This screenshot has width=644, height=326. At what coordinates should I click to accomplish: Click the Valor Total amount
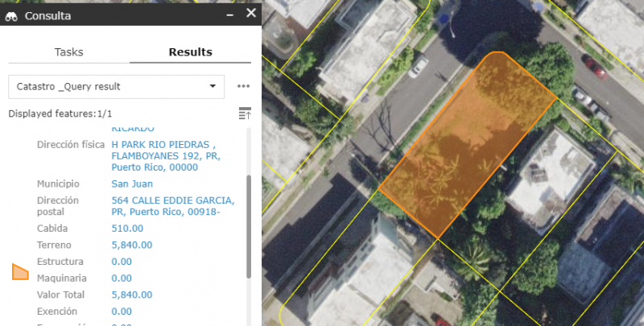131,295
